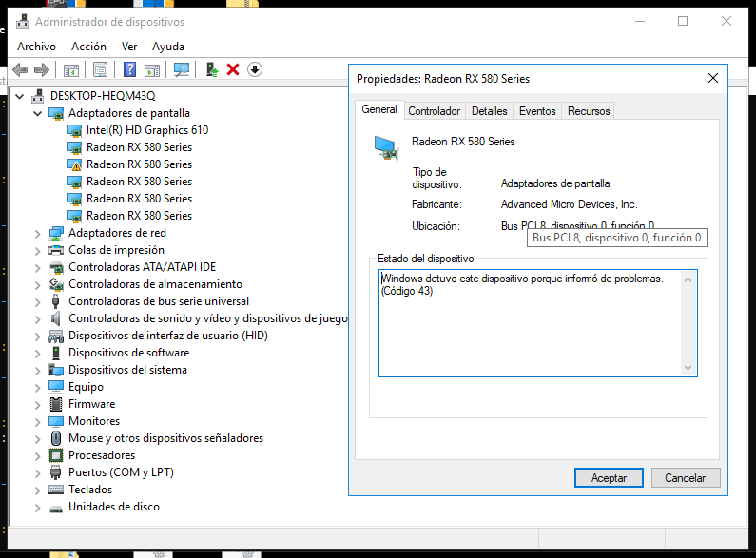
Task: Click inside the Estado del dispositivo text box
Action: [537, 323]
